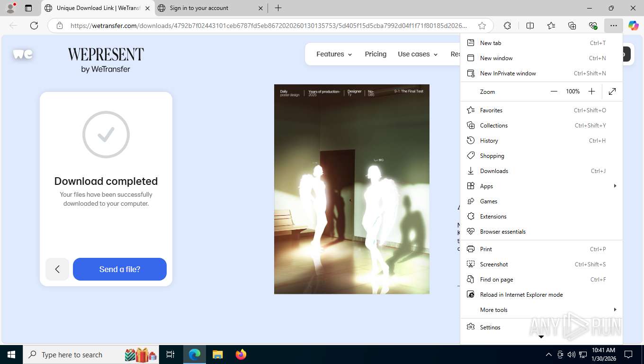The width and height of the screenshot is (644, 364).
Task: Expand More tools submenu
Action: click(541, 310)
